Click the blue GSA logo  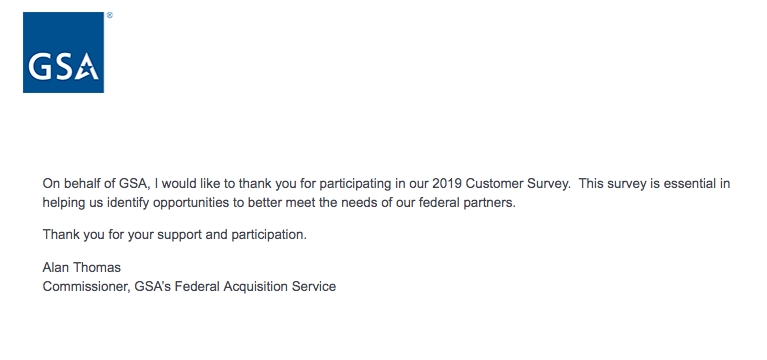point(63,52)
